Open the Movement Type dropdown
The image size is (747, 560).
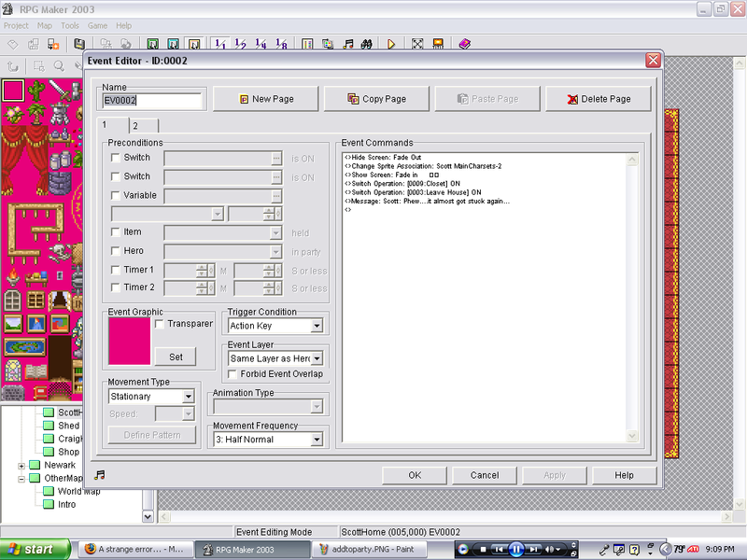[x=189, y=396]
